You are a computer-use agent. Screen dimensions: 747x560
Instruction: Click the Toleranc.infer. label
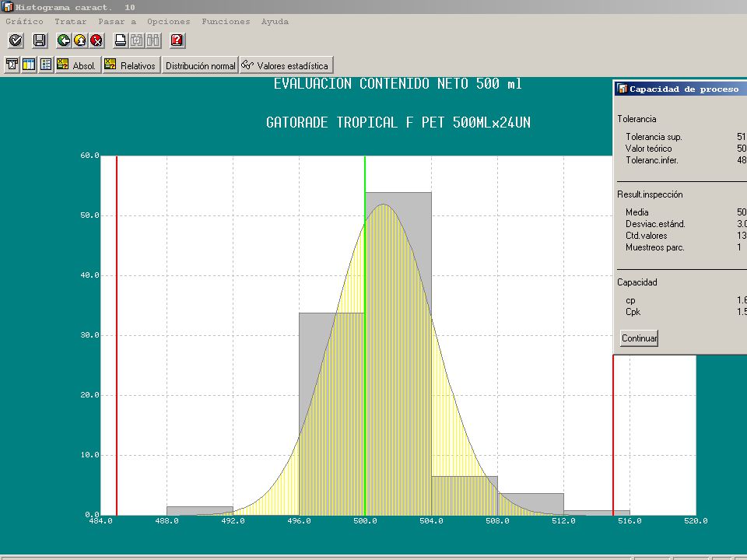(652, 160)
